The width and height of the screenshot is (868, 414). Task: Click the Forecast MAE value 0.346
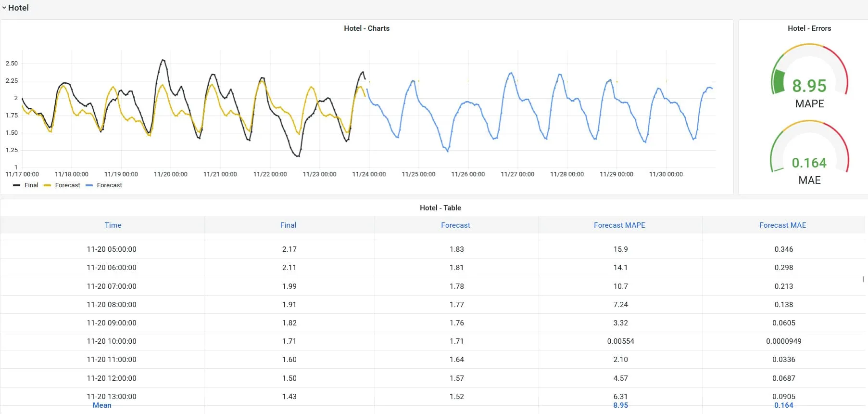pos(784,249)
